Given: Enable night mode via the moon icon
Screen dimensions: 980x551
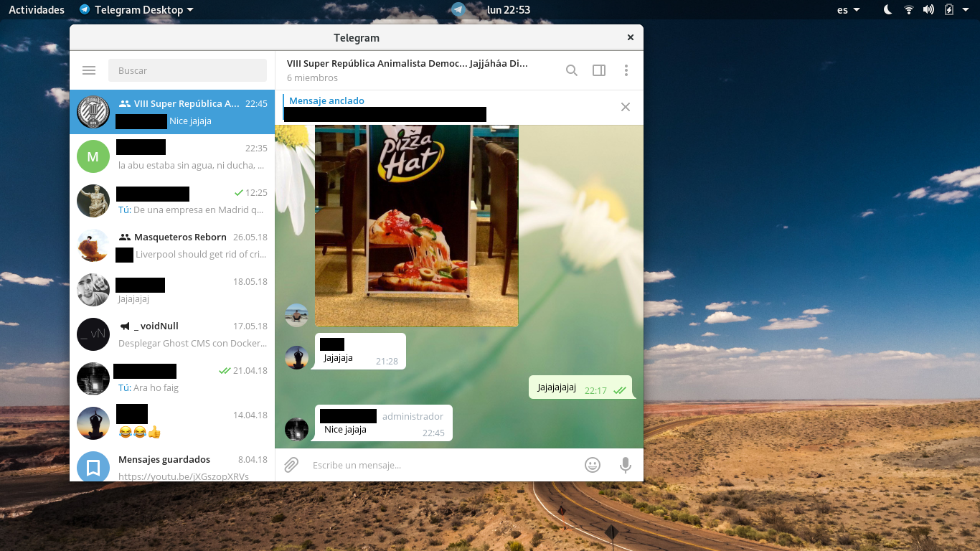Looking at the screenshot, I should [x=887, y=9].
